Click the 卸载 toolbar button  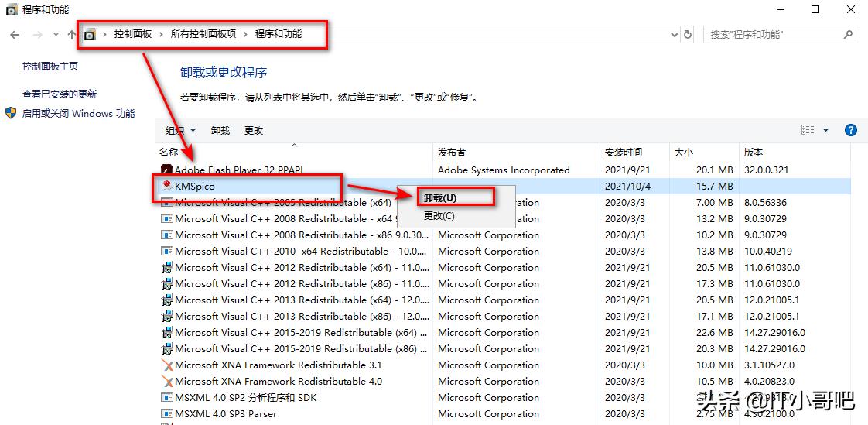pos(220,131)
